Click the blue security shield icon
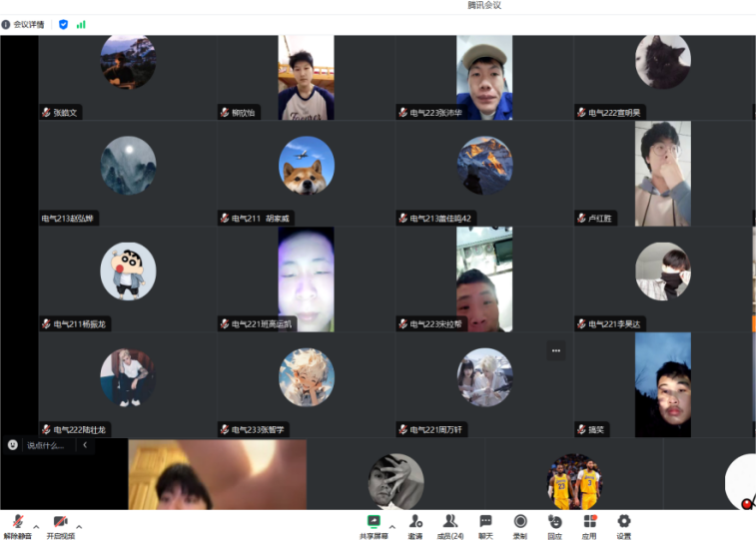Image resolution: width=756 pixels, height=540 pixels. tap(64, 24)
